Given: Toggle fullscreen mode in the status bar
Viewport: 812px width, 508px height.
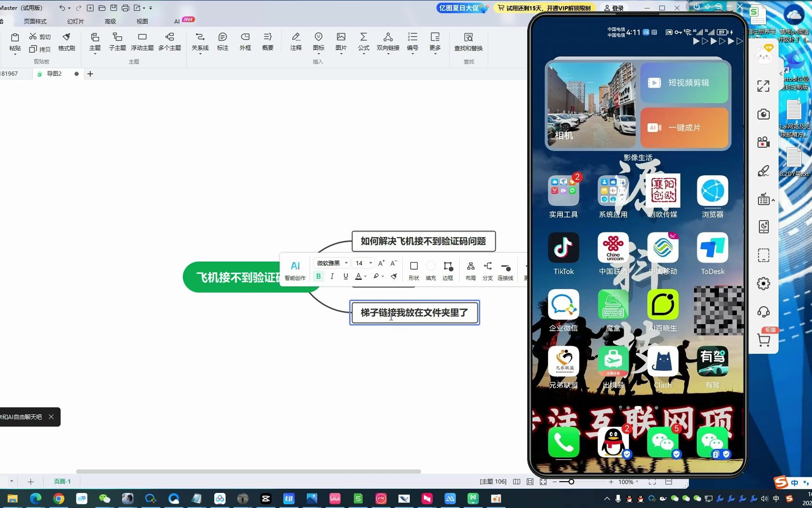Looking at the screenshot, I should 543,482.
